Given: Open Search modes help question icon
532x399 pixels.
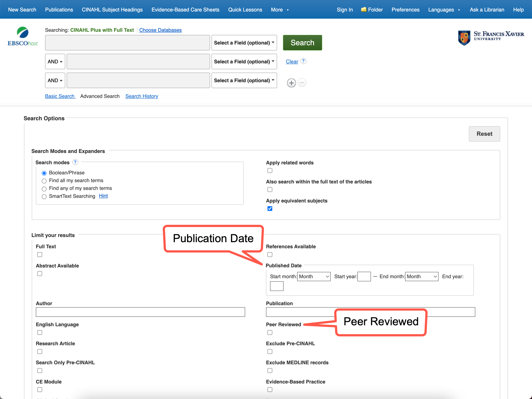Looking at the screenshot, I should pyautogui.click(x=75, y=162).
